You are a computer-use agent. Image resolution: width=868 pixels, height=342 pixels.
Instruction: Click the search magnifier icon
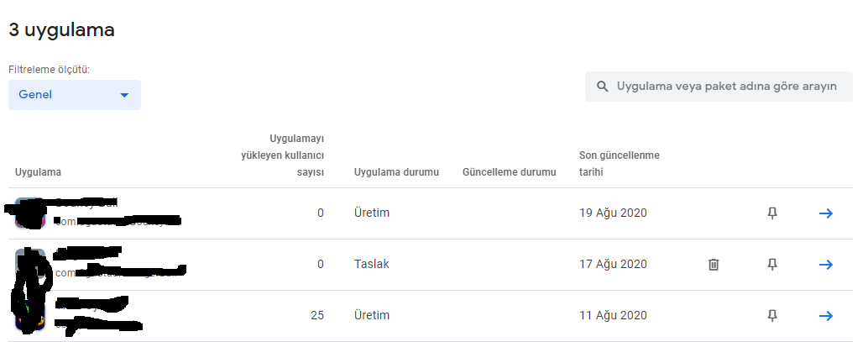coord(602,87)
